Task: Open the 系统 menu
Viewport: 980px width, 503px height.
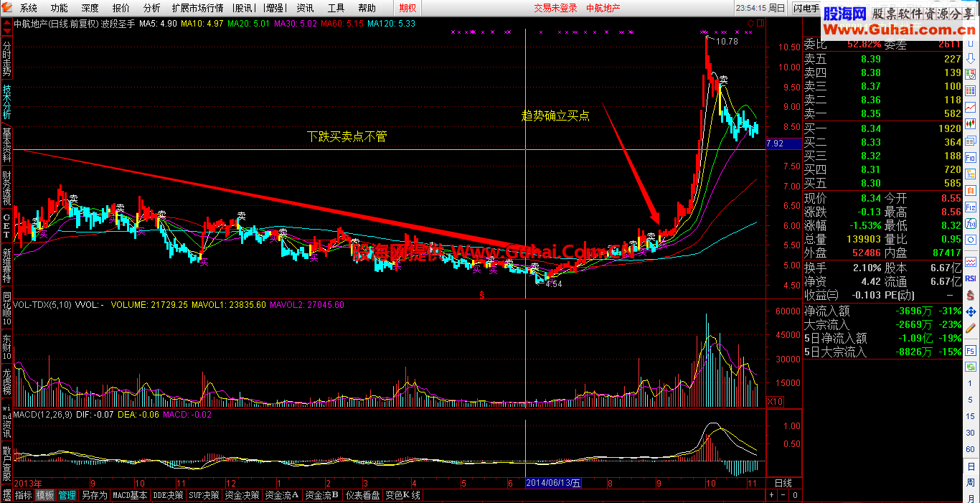Action: pos(29,8)
